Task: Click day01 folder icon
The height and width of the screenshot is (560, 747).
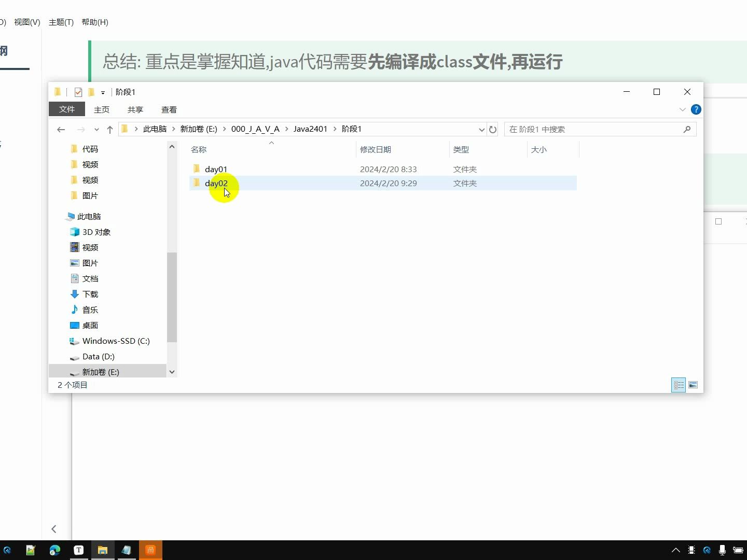Action: point(196,169)
